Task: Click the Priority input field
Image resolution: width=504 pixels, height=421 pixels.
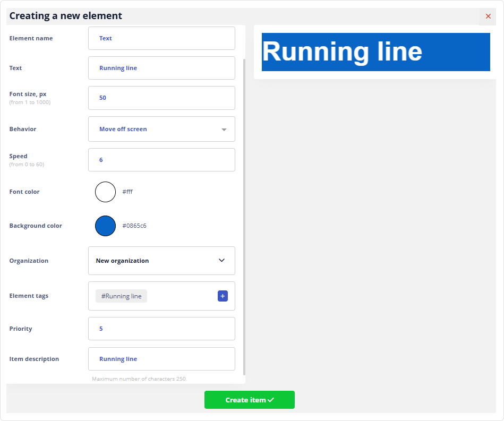Action: click(161, 329)
